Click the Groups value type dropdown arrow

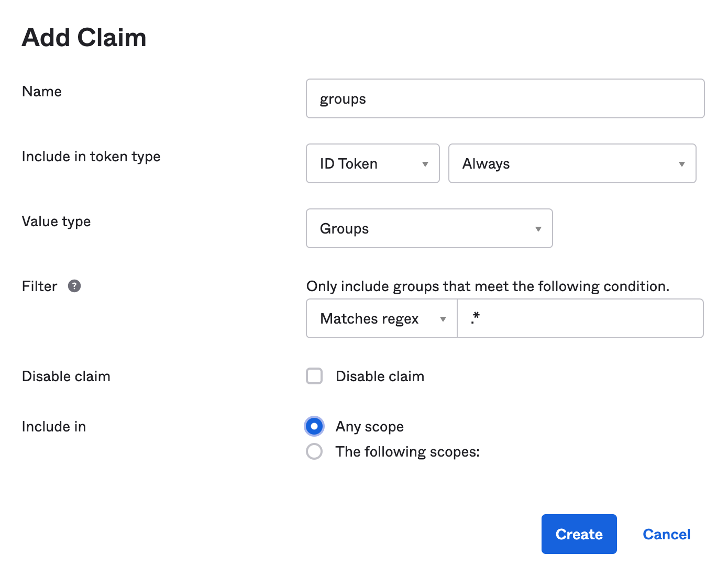[x=538, y=228]
